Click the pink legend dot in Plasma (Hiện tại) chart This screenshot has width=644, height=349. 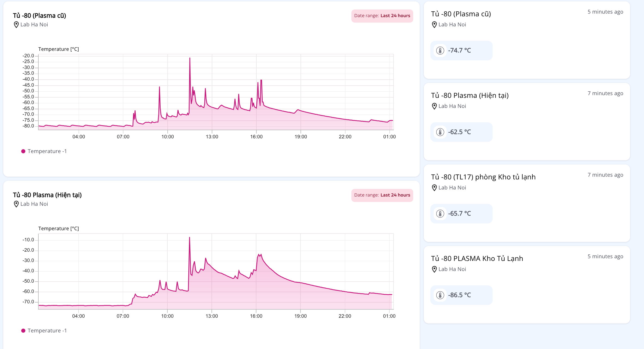[23, 331]
